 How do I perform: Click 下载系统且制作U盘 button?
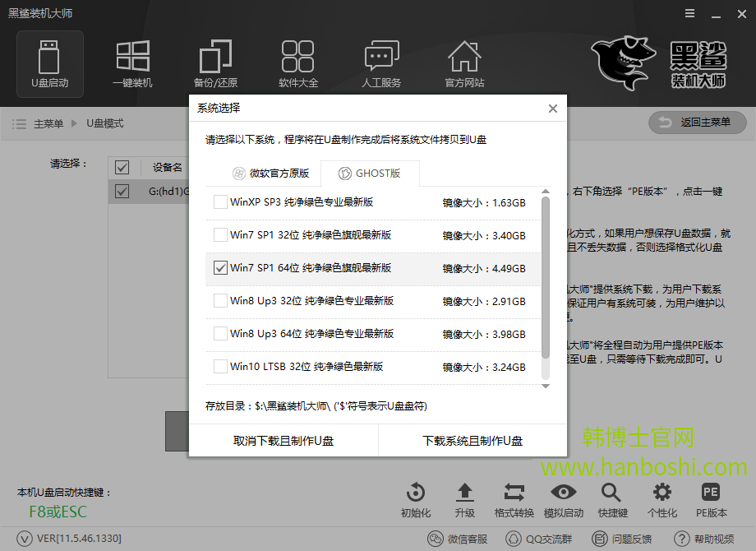tap(472, 441)
